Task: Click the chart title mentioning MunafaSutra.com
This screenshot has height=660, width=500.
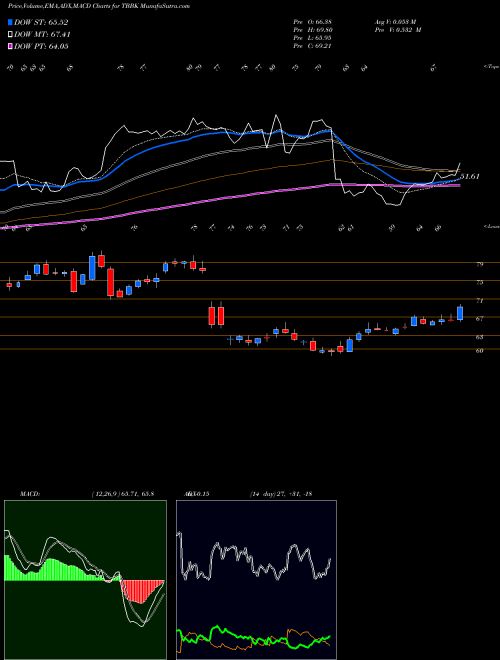Action: [x=99, y=6]
